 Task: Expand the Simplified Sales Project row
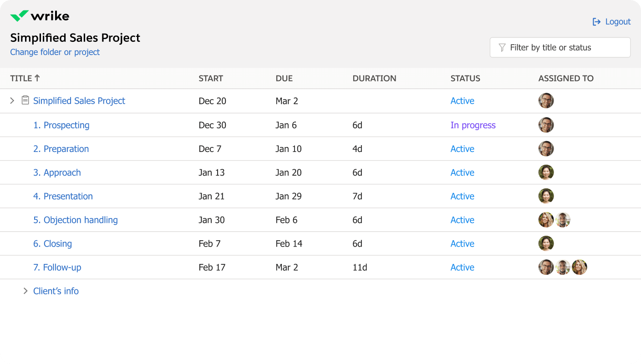point(12,101)
